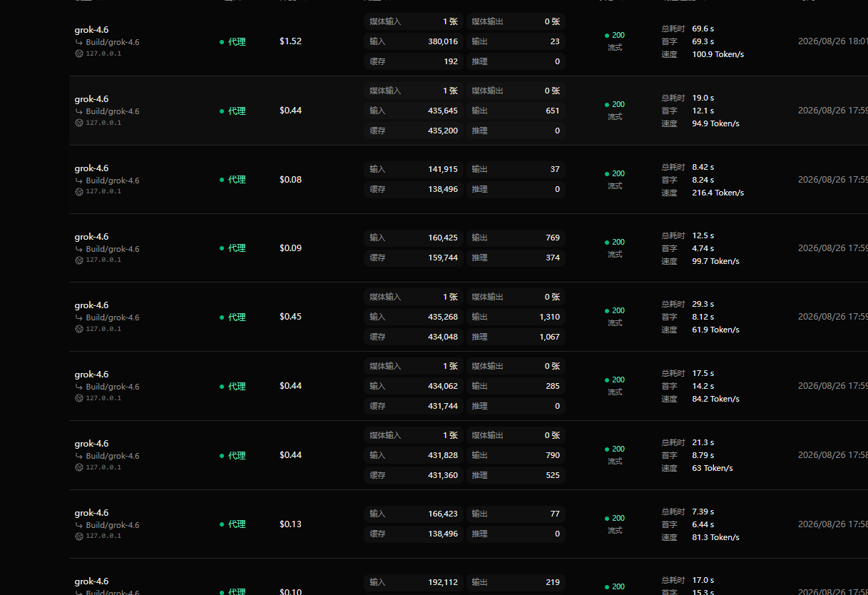Click 流式 label in the $0.13 row

coord(615,531)
